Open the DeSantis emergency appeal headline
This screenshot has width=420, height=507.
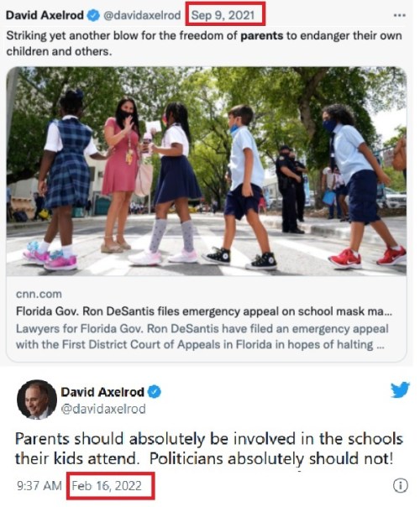(x=204, y=311)
